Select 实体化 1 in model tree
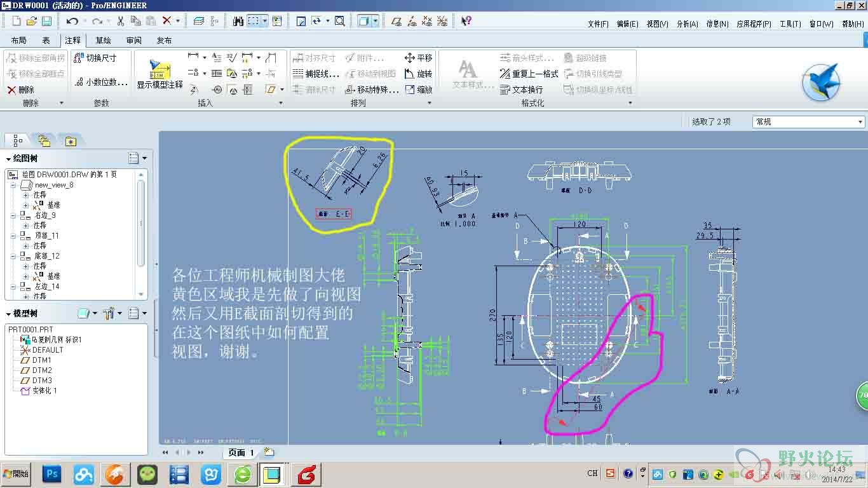 click(x=44, y=391)
